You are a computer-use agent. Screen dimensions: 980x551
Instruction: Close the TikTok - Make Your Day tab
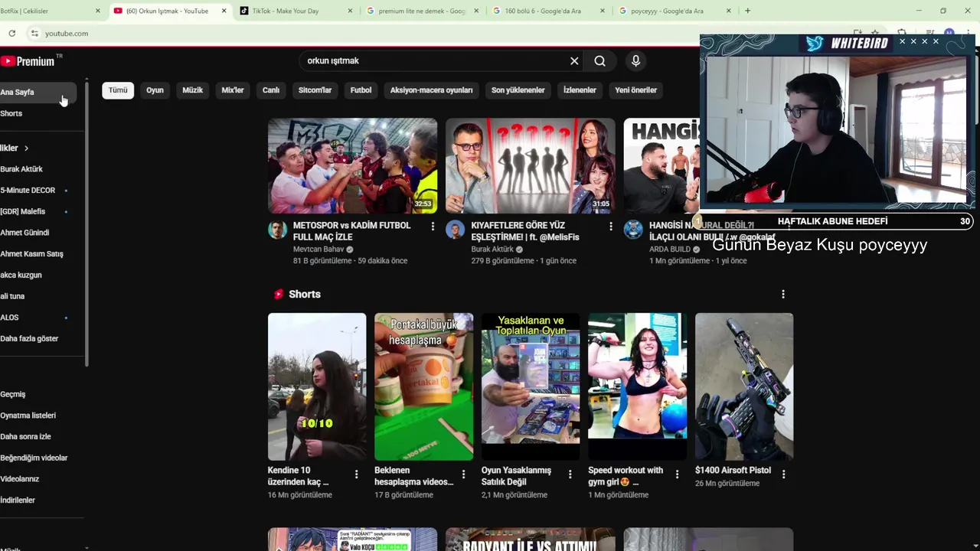[x=351, y=11]
